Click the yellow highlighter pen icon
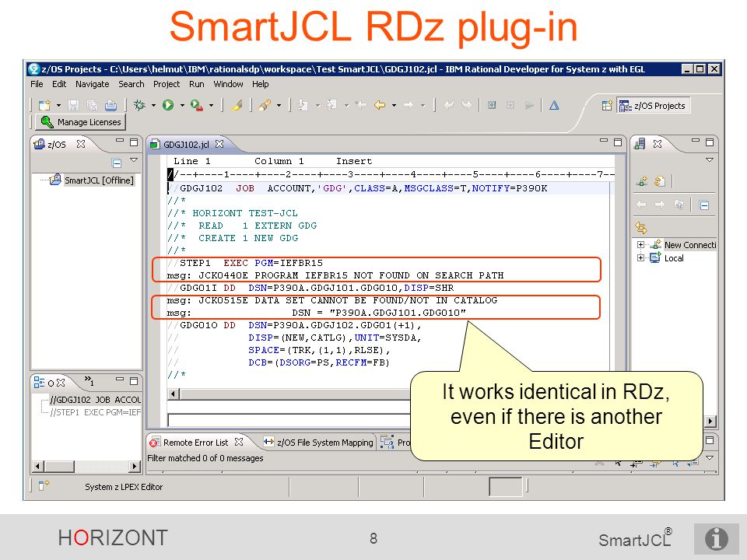This screenshot has width=747, height=560. 237,105
